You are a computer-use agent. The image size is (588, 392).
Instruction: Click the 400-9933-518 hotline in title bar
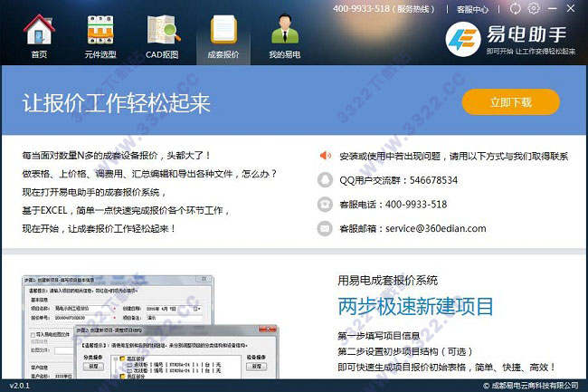tap(361, 9)
